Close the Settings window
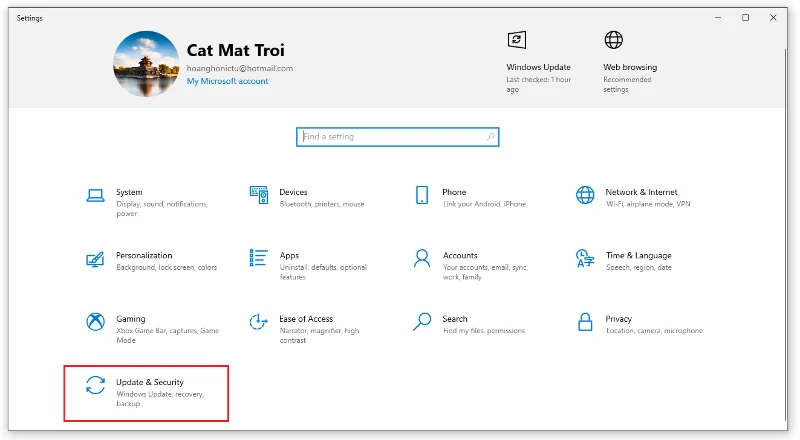Screen dimensions: 800x440 coord(773,18)
